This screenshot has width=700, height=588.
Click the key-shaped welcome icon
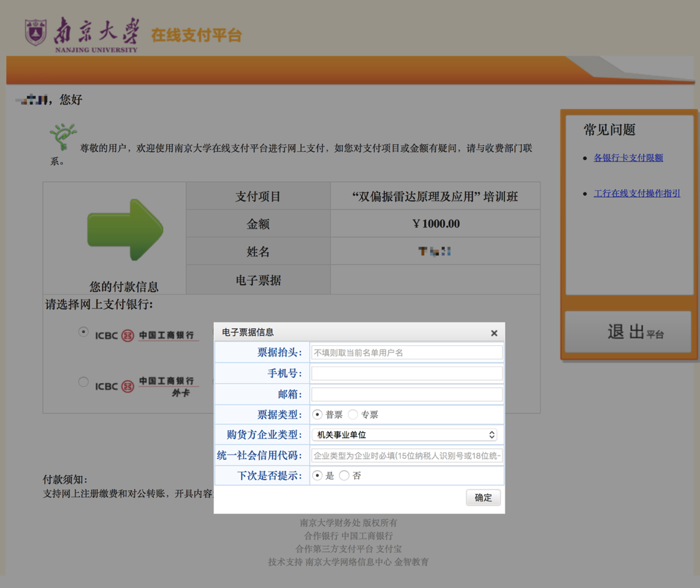pos(63,137)
